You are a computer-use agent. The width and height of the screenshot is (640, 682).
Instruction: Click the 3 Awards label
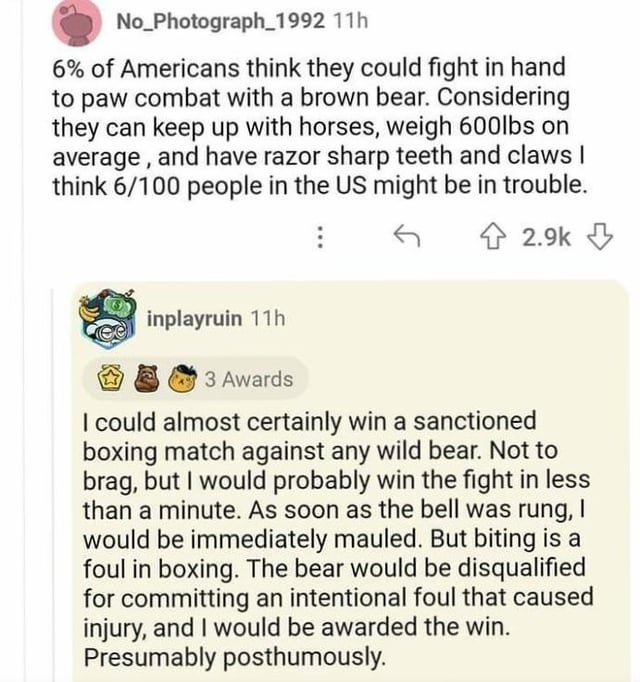tap(249, 379)
